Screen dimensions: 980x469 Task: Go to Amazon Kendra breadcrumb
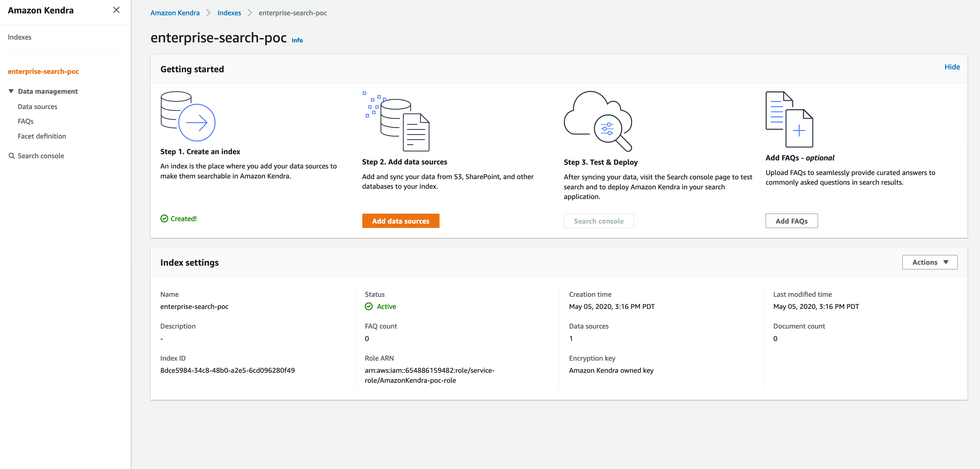click(x=175, y=12)
